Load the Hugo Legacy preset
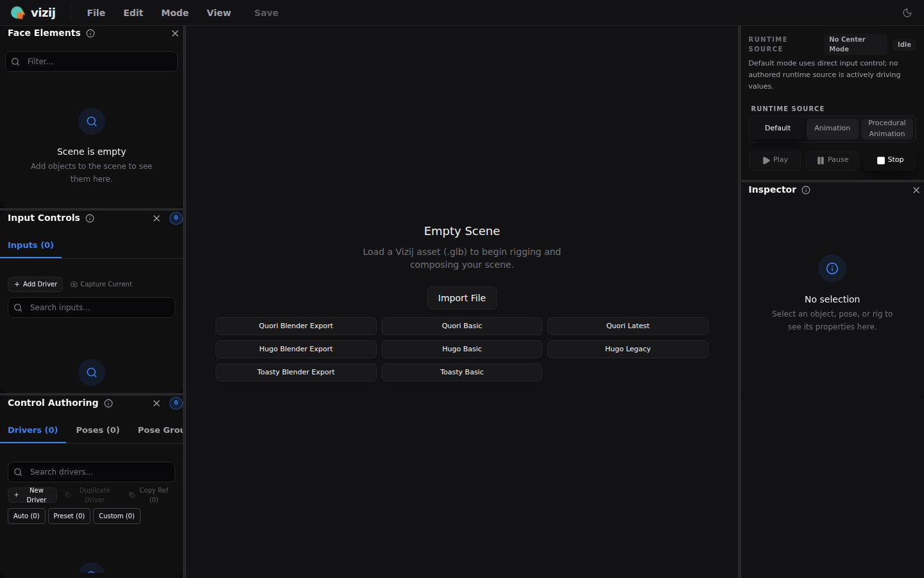The width and height of the screenshot is (924, 578). tap(628, 349)
